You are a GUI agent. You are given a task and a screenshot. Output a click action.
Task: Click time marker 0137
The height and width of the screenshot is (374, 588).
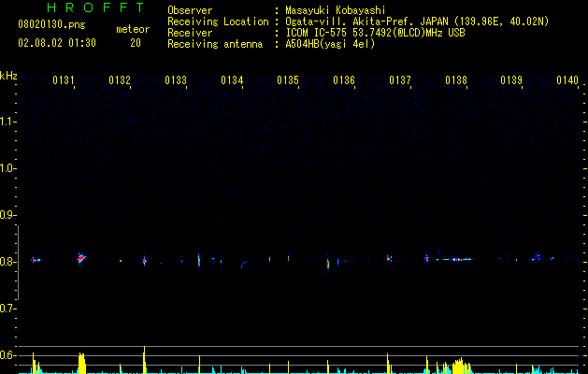pyautogui.click(x=400, y=80)
